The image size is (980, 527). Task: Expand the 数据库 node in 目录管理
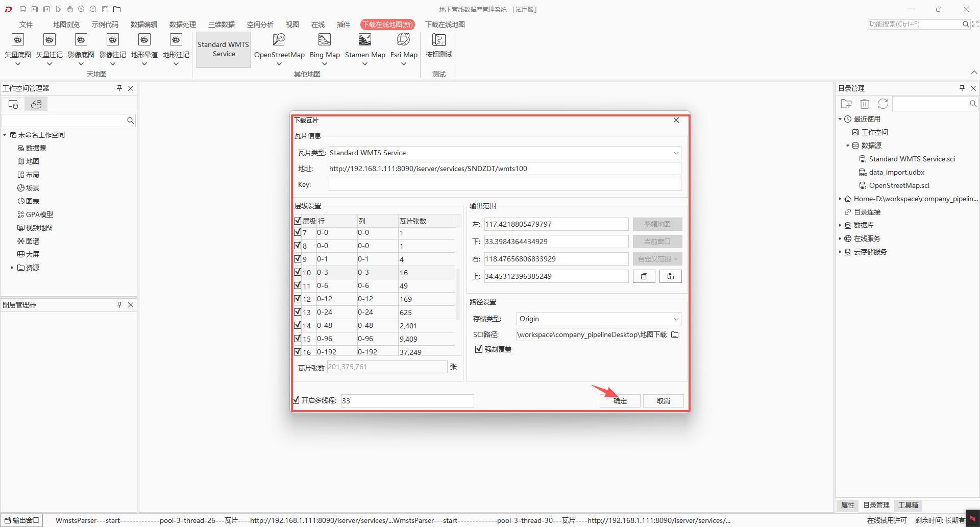(840, 225)
